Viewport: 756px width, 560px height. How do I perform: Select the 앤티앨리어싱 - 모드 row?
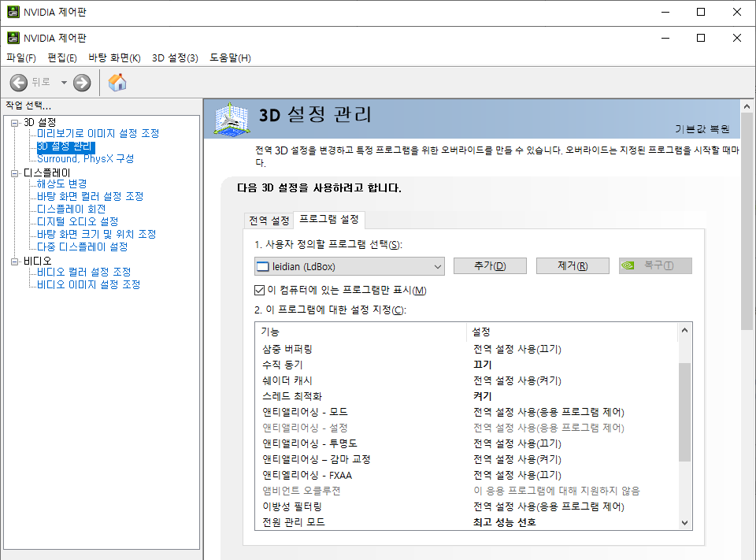pyautogui.click(x=467, y=412)
